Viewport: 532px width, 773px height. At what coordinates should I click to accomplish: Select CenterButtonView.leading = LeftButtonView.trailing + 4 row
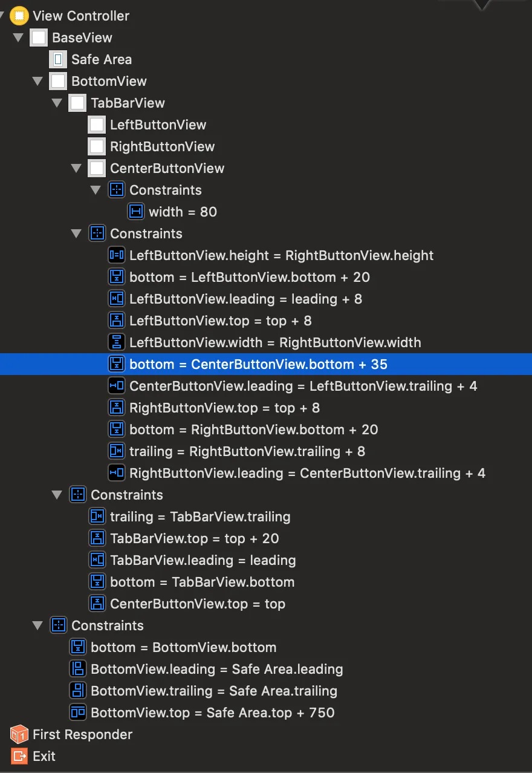(303, 386)
